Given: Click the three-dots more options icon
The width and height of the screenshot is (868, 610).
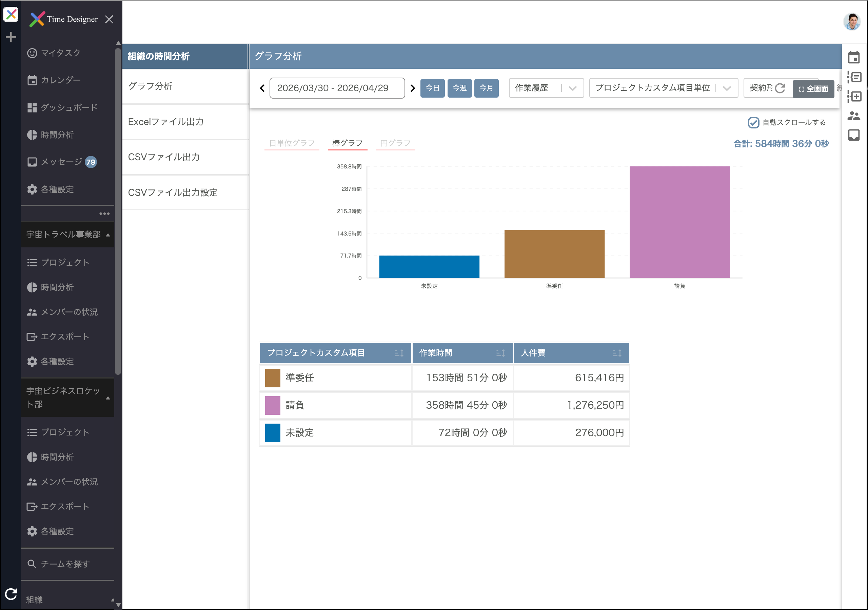Looking at the screenshot, I should tap(104, 214).
